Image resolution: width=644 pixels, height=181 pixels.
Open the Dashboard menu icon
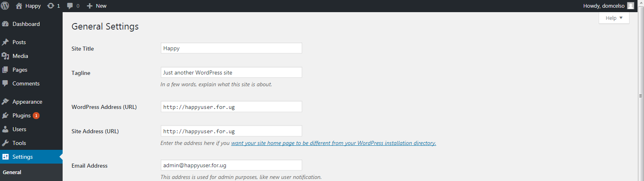[x=5, y=24]
